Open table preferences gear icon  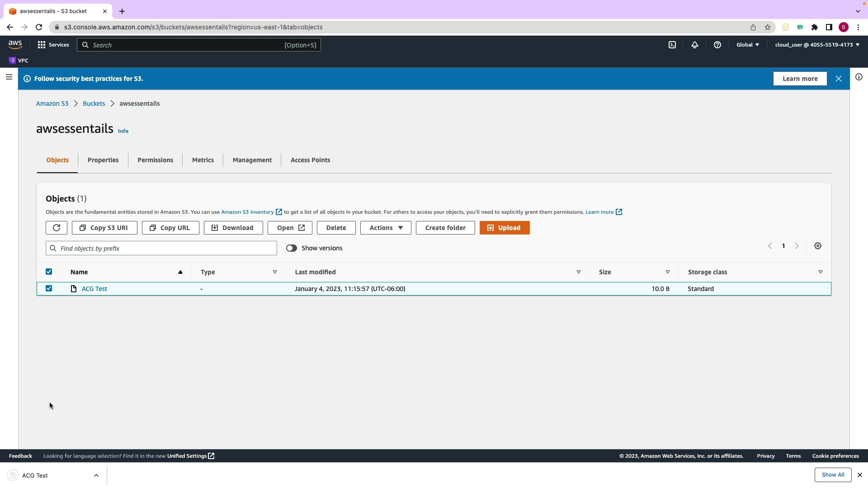818,246
